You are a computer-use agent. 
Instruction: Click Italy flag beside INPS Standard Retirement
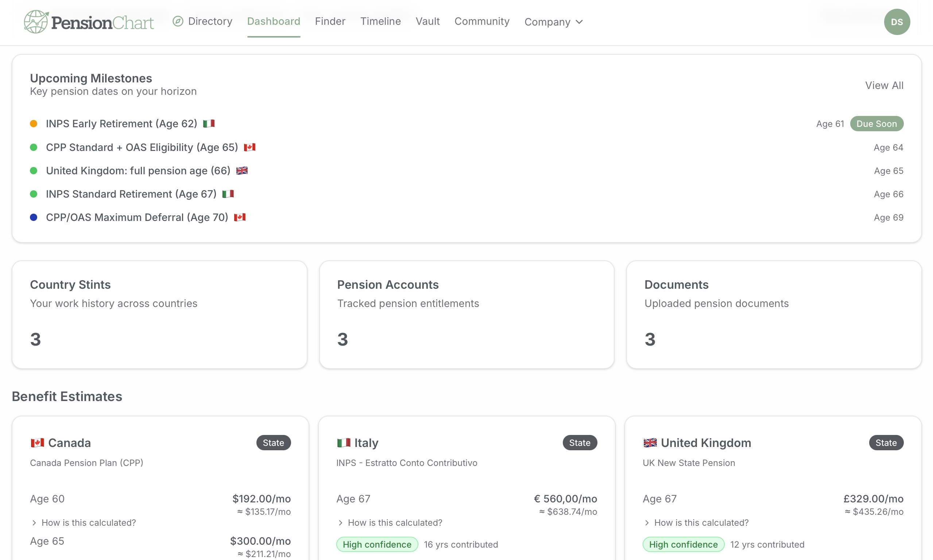pos(228,194)
